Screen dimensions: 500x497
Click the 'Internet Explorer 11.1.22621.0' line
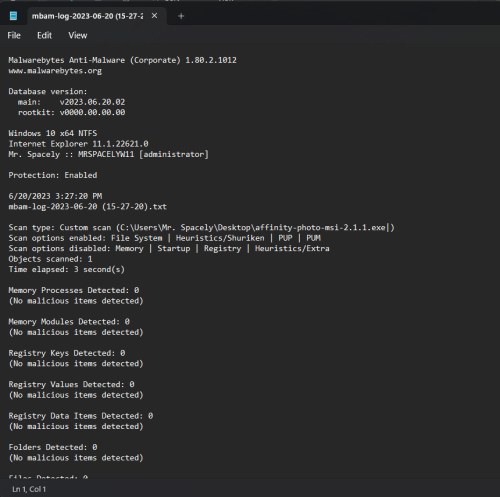point(78,144)
